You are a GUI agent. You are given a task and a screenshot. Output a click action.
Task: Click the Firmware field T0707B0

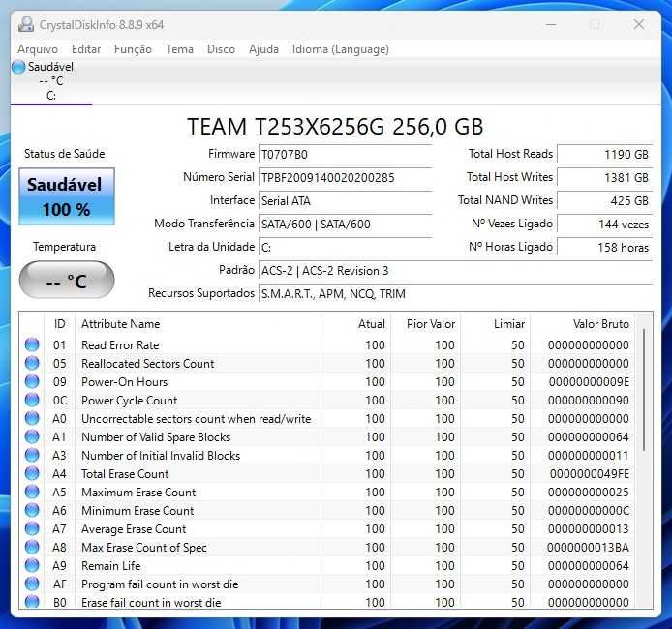pyautogui.click(x=345, y=155)
